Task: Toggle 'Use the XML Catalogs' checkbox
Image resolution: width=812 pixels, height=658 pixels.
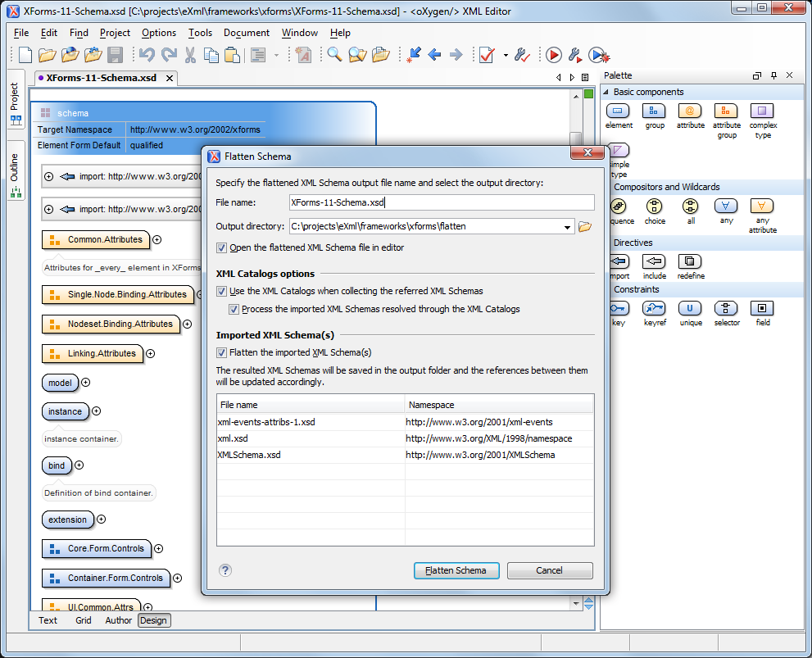Action: 222,291
